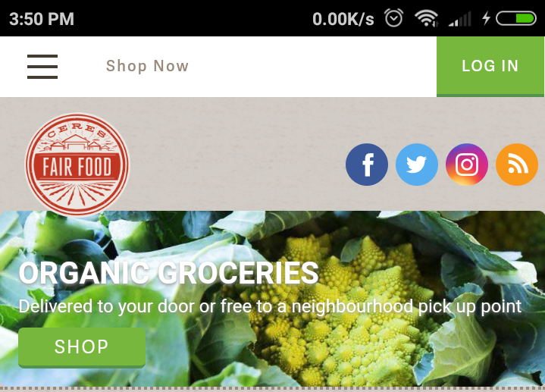Click the dotted divider below the banner
This screenshot has width=545, height=392.
coord(273,388)
